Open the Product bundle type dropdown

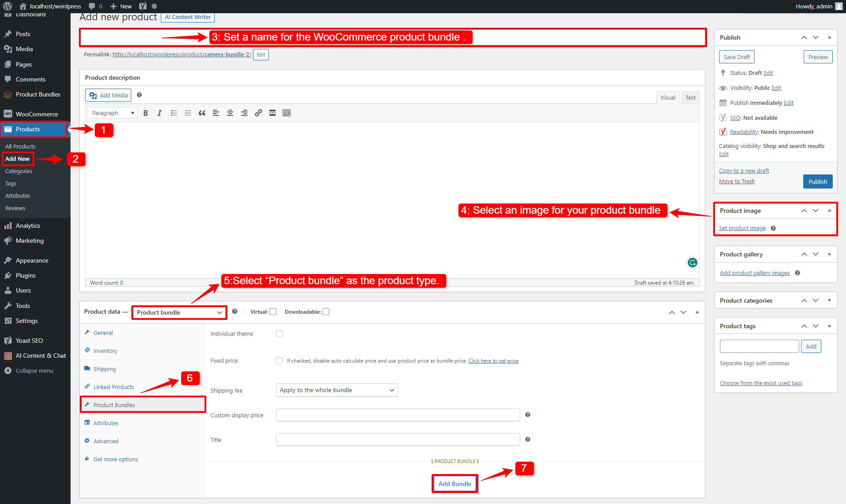[179, 312]
